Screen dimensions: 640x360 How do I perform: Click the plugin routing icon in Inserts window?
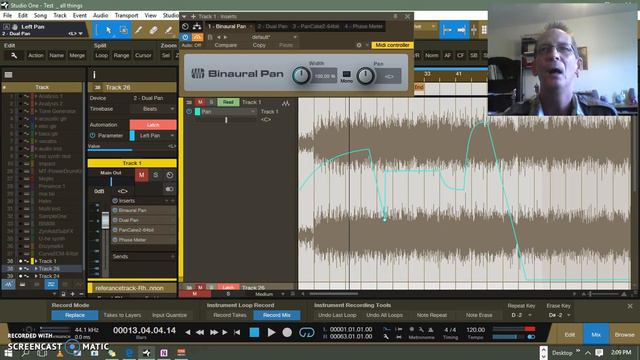point(197,27)
